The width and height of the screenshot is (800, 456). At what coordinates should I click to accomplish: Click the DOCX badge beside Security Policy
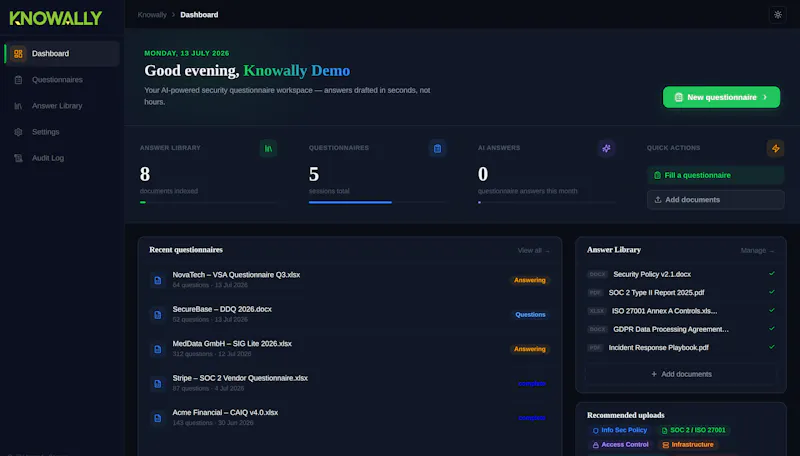[597, 274]
